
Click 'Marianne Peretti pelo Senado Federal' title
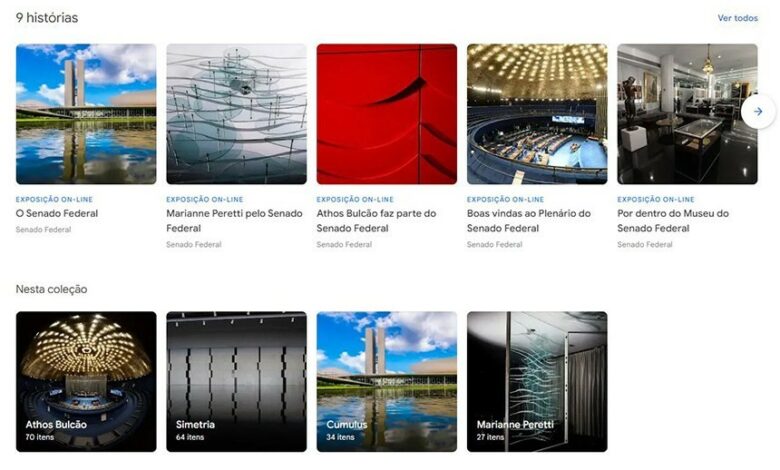(x=234, y=221)
